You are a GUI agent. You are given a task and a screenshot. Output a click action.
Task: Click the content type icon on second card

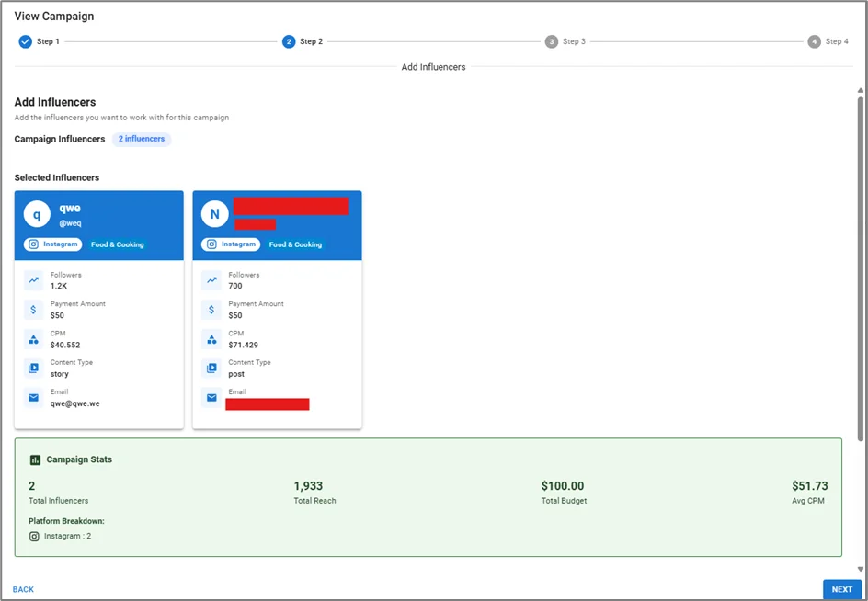pyautogui.click(x=211, y=369)
